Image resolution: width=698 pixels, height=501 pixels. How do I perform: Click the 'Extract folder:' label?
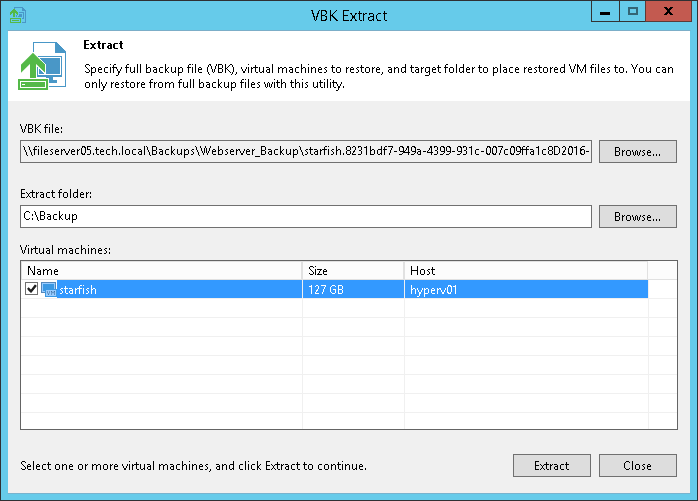point(56,194)
